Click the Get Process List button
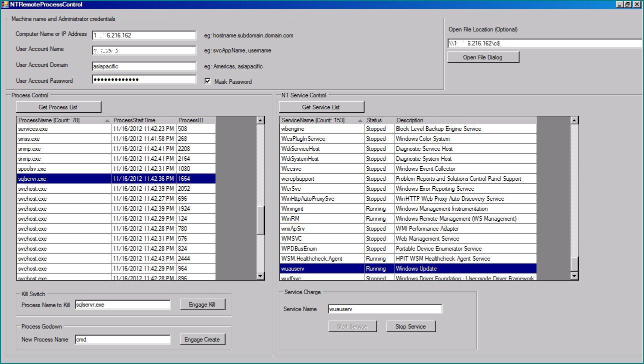644x364 pixels. (x=58, y=107)
